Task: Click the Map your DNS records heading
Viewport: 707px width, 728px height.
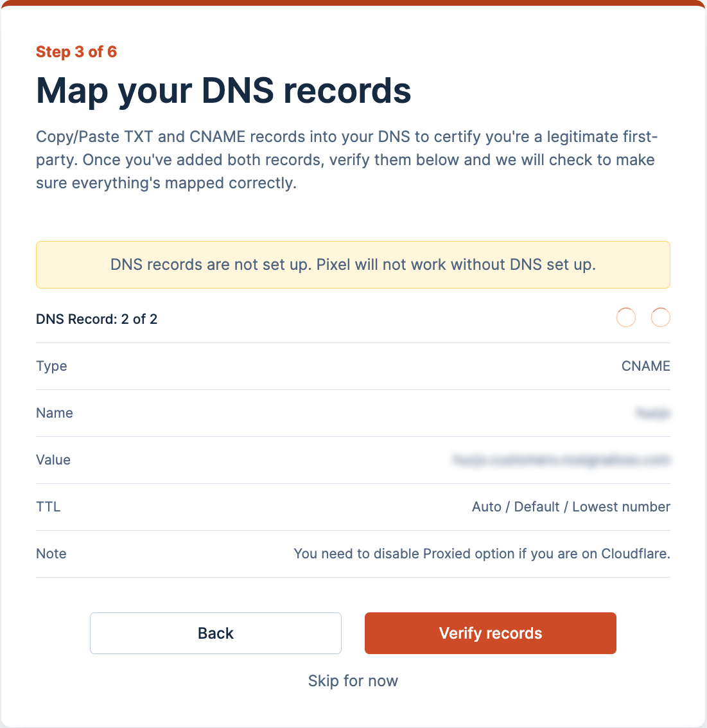Action: (223, 91)
